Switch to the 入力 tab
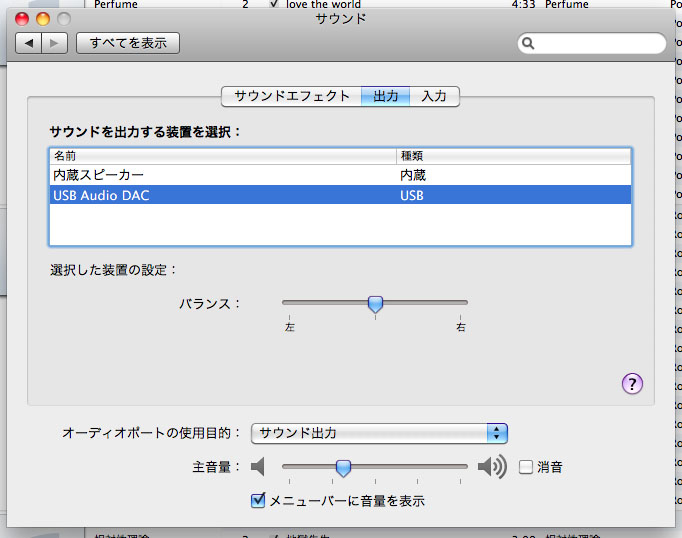 [x=434, y=96]
